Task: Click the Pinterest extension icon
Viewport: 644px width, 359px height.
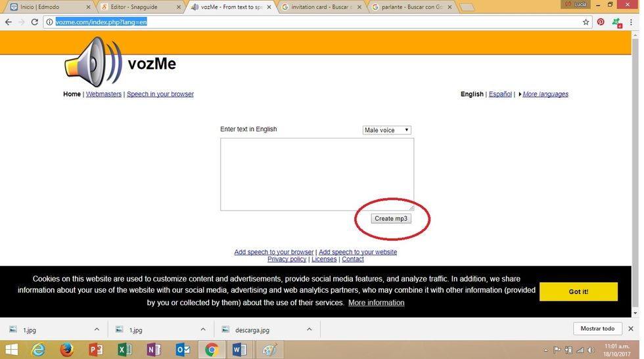Action: coord(601,22)
